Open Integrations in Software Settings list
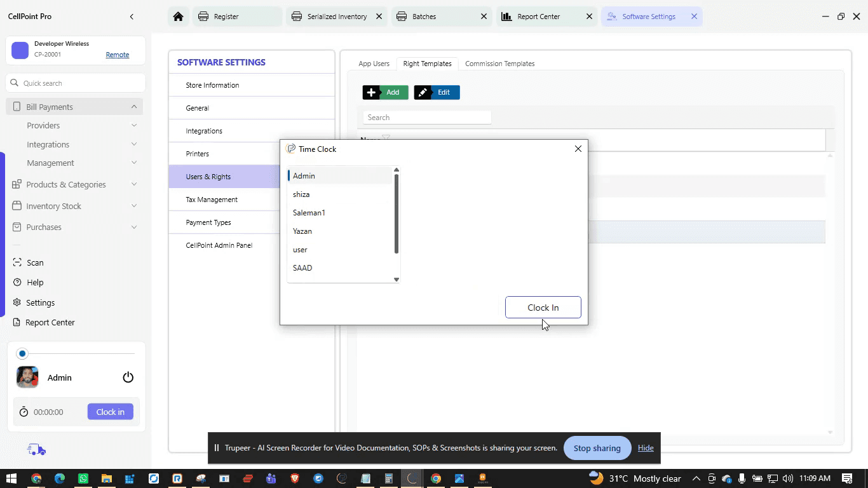 click(x=252, y=131)
